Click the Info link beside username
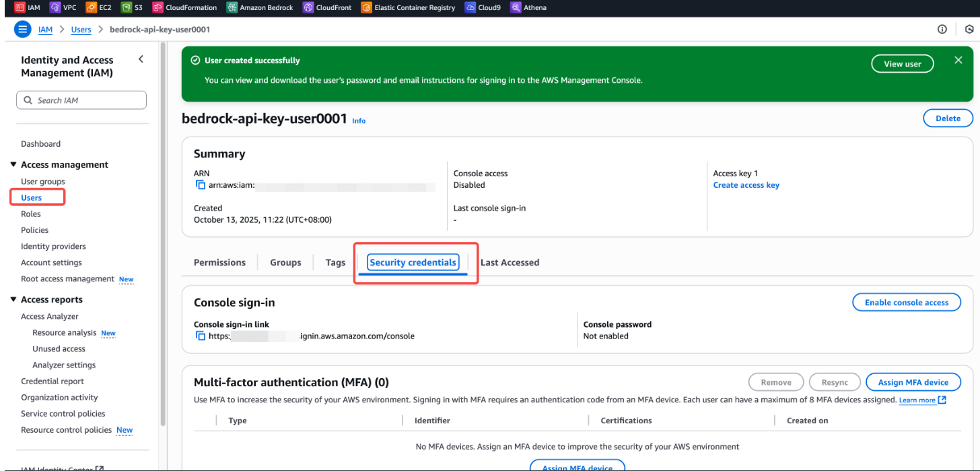 [359, 121]
